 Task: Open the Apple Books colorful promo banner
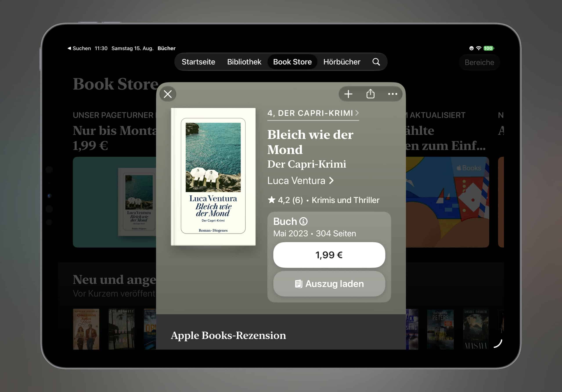coord(447,202)
